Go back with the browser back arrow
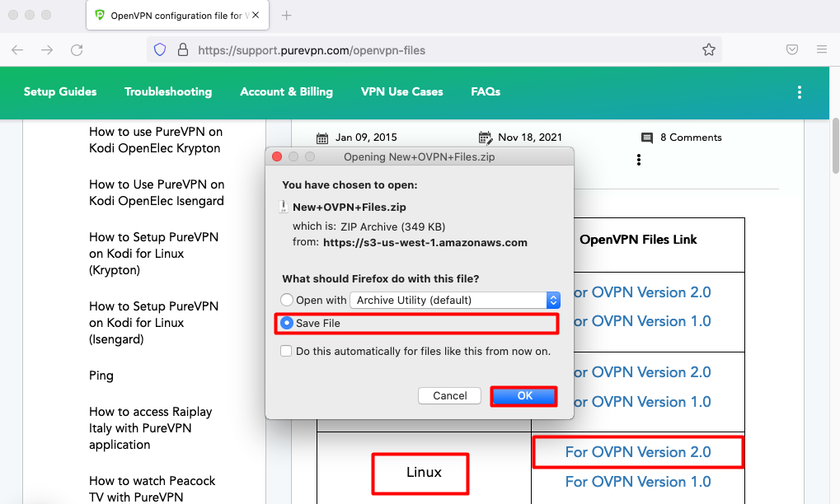Screen dimensions: 840x504 17,49
